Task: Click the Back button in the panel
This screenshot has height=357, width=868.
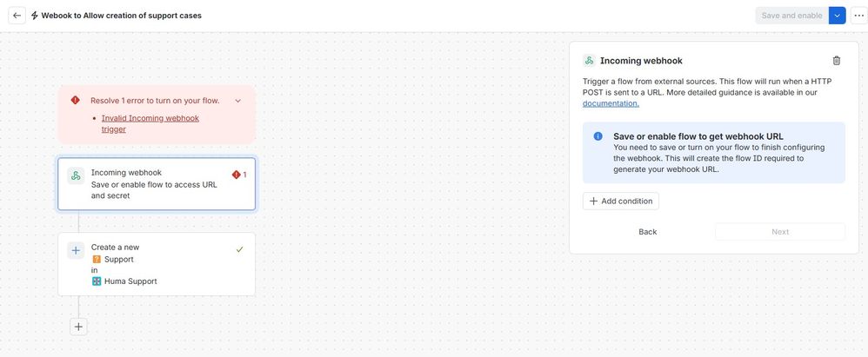Action: pyautogui.click(x=647, y=232)
